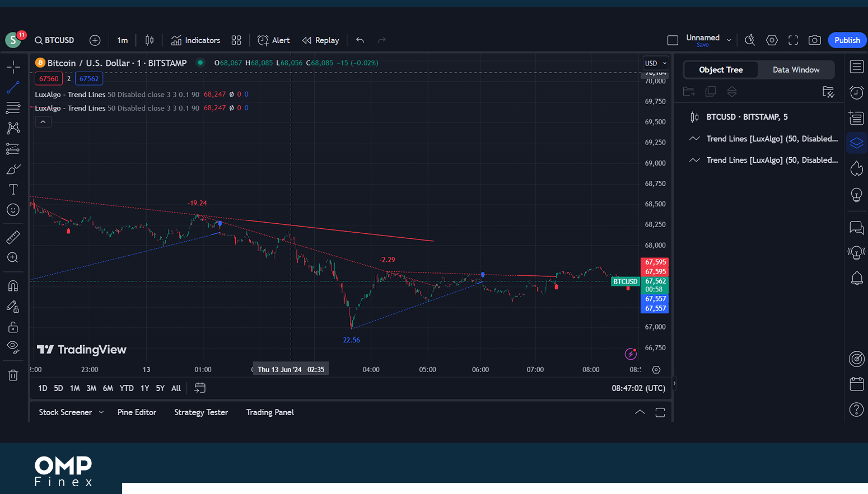Toggle lock all drawing tools
This screenshot has height=494, width=868.
(x=13, y=327)
